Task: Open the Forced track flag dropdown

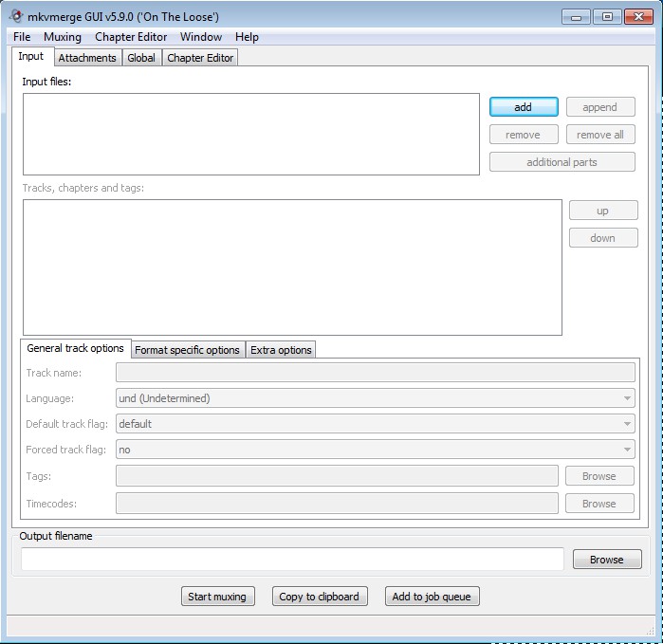Action: pos(376,449)
